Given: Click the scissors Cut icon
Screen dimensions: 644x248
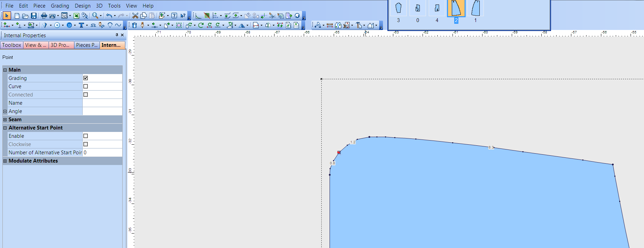Looking at the screenshot, I should [x=135, y=15].
